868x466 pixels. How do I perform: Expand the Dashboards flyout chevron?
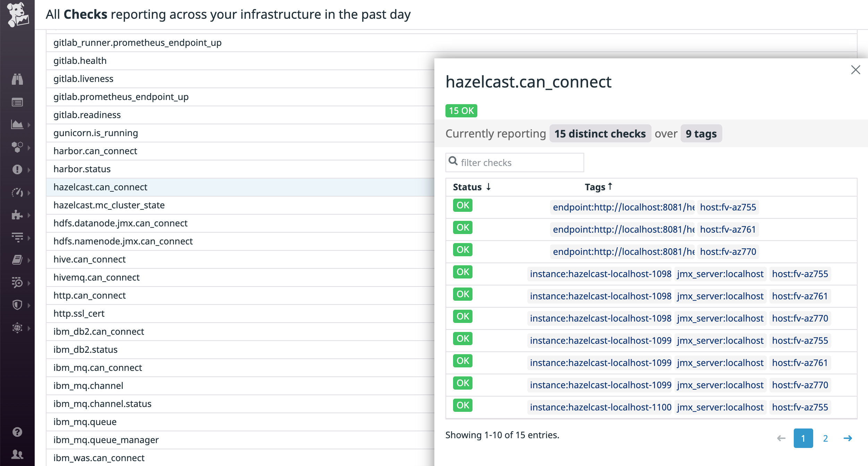pyautogui.click(x=28, y=126)
